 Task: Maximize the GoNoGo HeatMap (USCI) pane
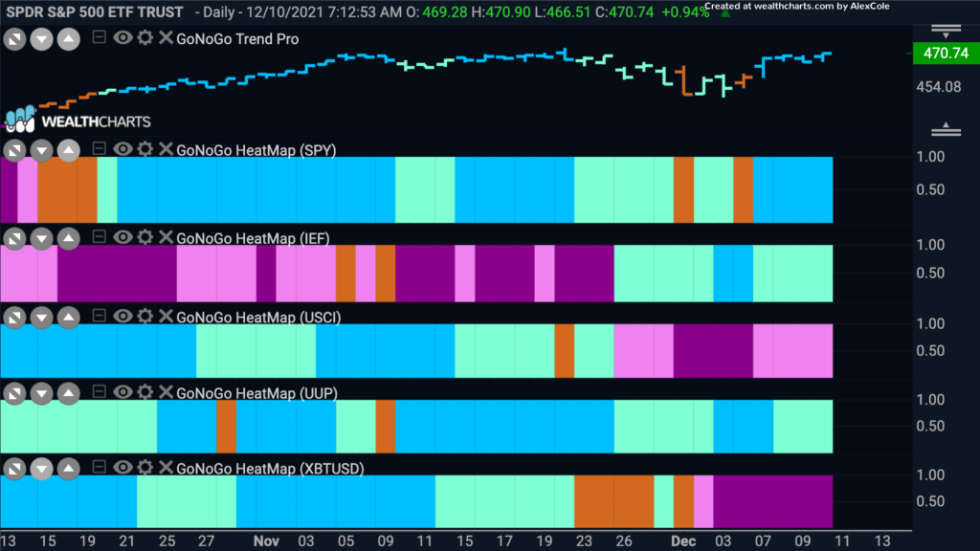point(15,318)
